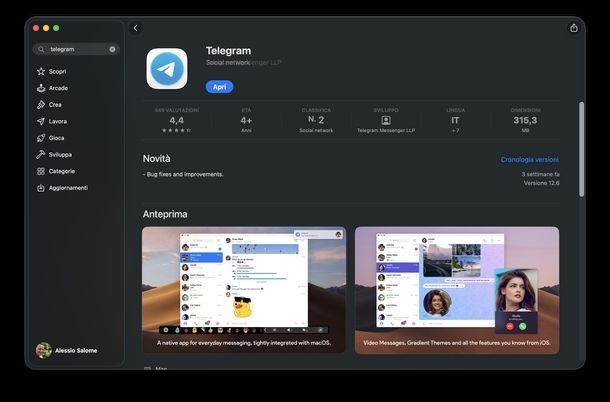Viewport: 610px width, 402px height.
Task: Click the Categorie grid icon
Action: (41, 171)
